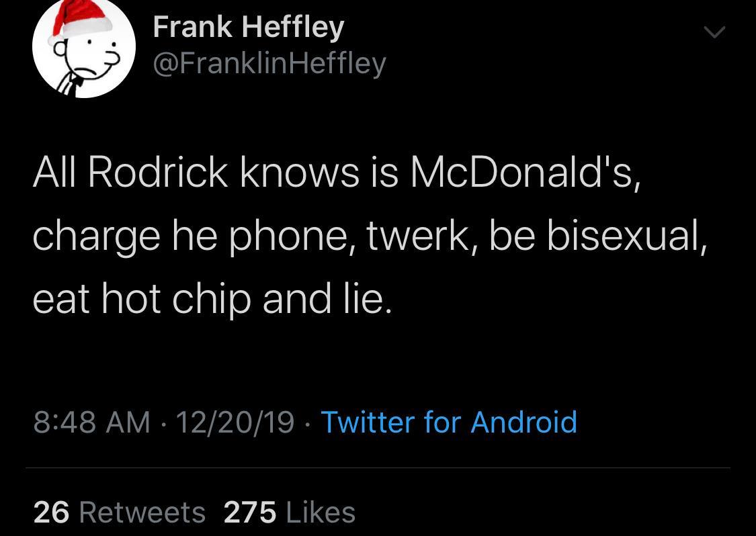This screenshot has width=756, height=536.
Task: Select the display name Frank Heffley
Action: click(x=249, y=26)
